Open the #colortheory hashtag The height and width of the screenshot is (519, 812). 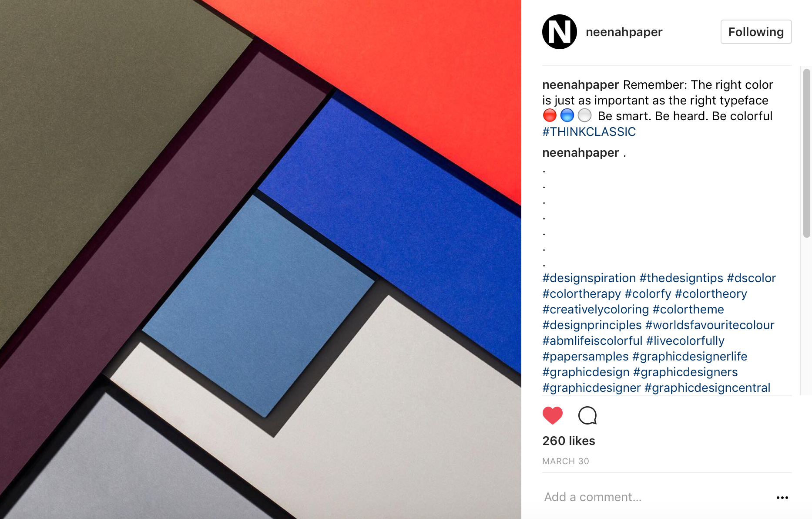pyautogui.click(x=711, y=293)
